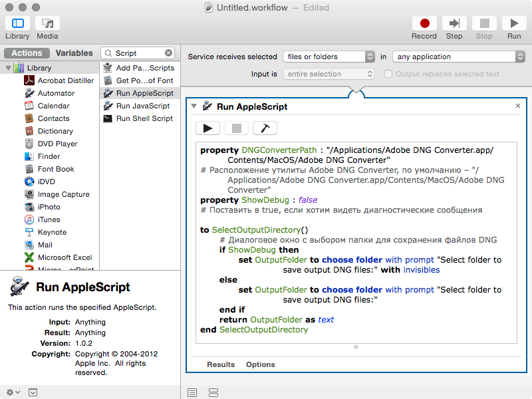This screenshot has width=532, height=399.
Task: Choose the Run JavaScript action
Action: point(140,106)
